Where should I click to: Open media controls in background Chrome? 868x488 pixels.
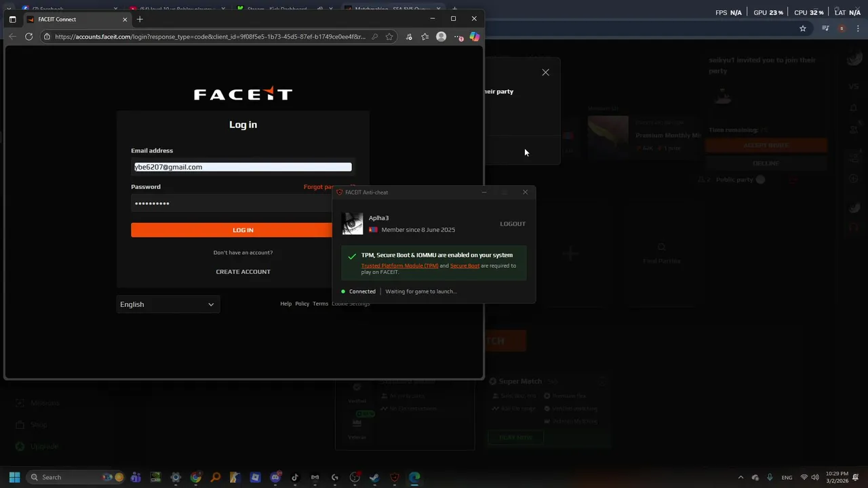[825, 28]
